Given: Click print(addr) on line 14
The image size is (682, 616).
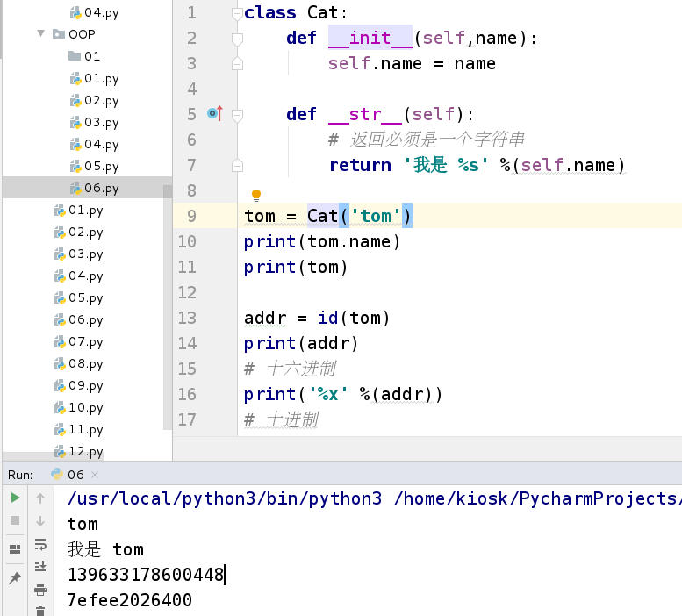Looking at the screenshot, I should [x=301, y=343].
